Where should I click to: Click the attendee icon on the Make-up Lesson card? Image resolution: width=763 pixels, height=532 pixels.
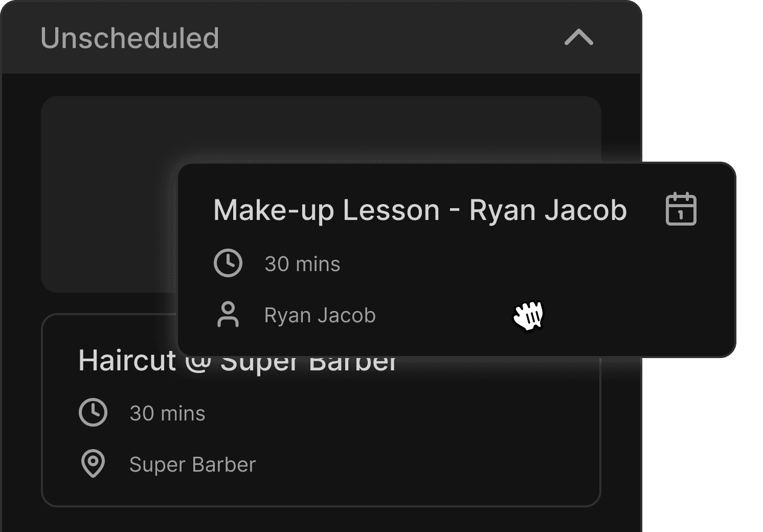coord(229,315)
